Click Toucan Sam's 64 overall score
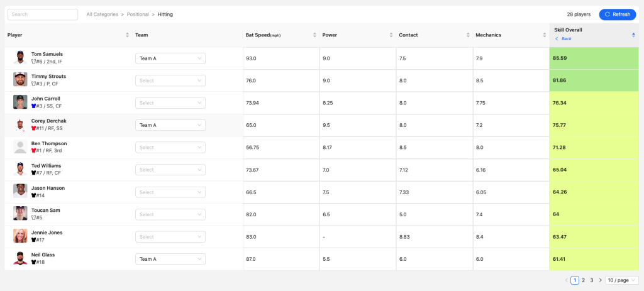Screen dimensions: 644x291 [x=556, y=214]
